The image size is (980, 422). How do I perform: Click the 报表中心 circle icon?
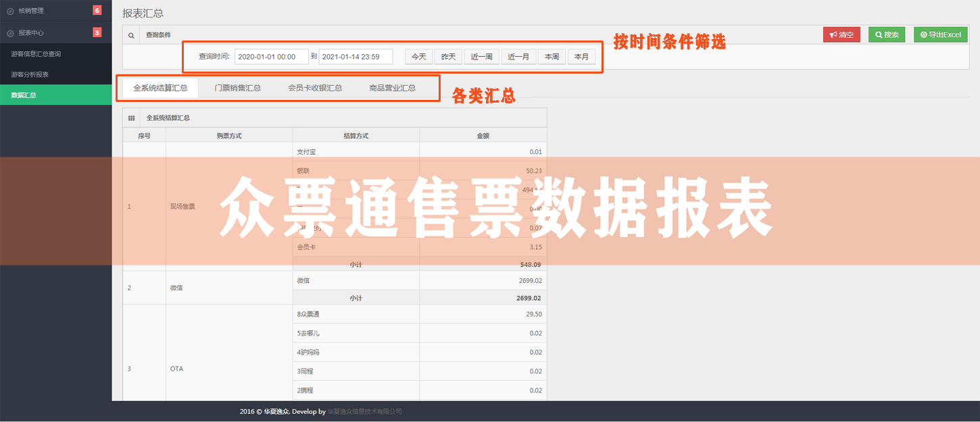tap(10, 32)
